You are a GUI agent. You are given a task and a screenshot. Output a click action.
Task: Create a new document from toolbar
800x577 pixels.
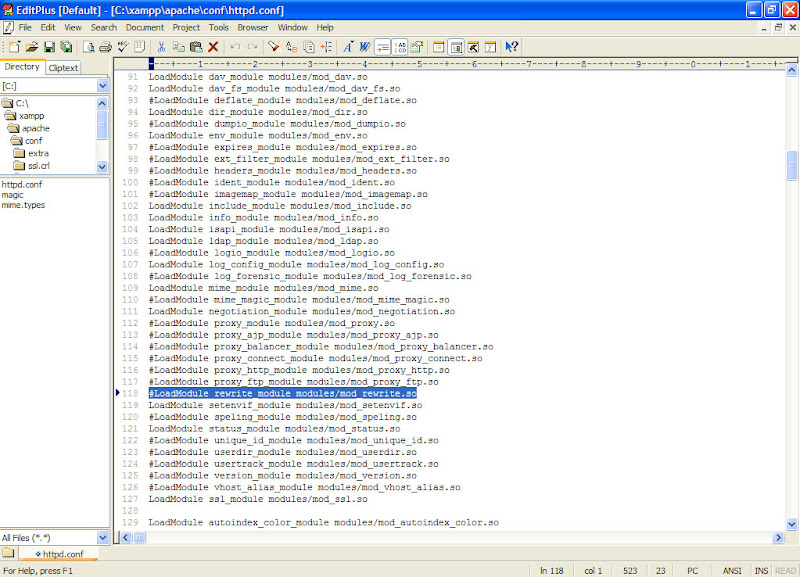(x=14, y=47)
